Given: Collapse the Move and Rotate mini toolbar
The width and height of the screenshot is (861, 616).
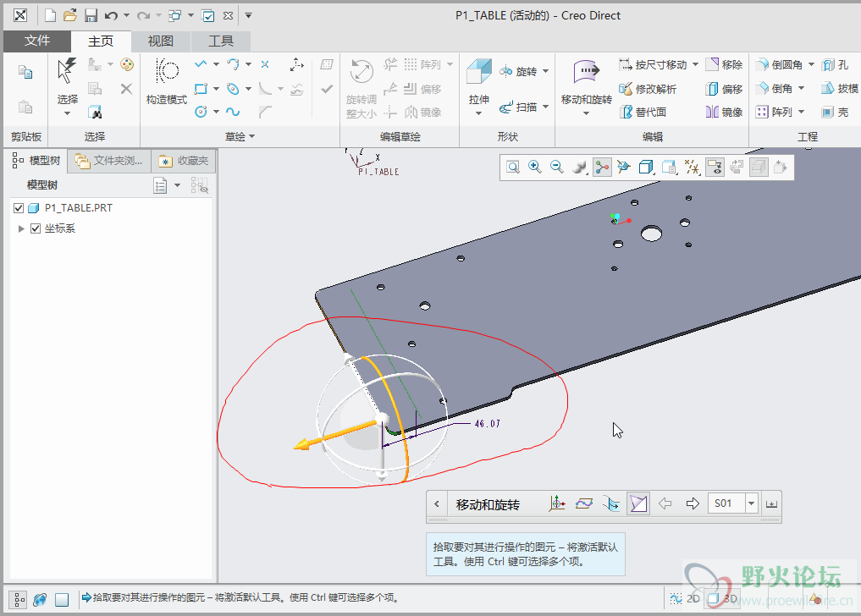Looking at the screenshot, I should click(x=437, y=504).
